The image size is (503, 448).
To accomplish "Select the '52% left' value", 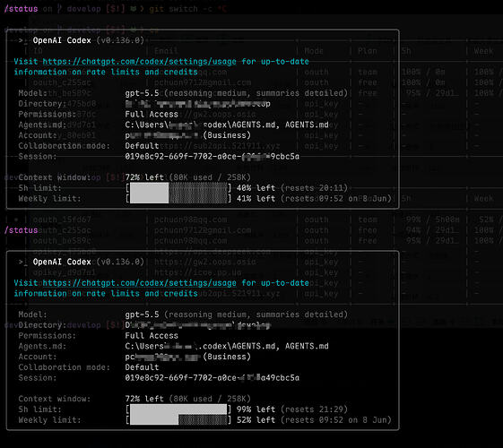I will point(256,420).
